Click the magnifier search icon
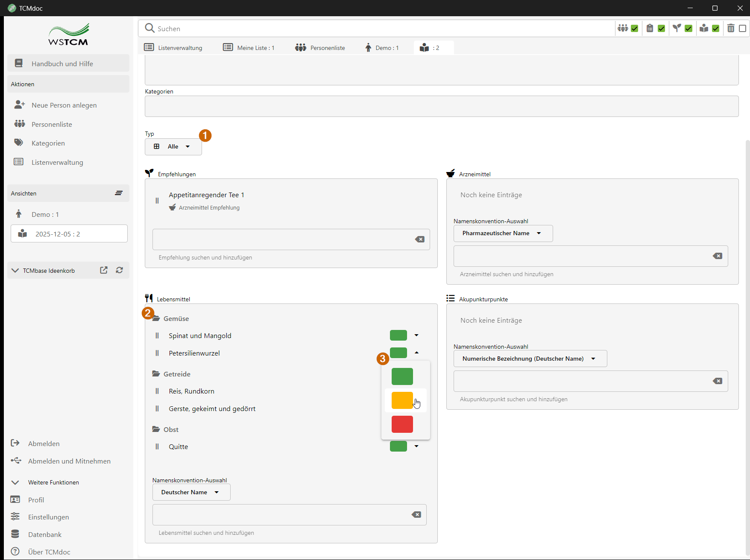This screenshot has width=750, height=560. pyautogui.click(x=149, y=28)
